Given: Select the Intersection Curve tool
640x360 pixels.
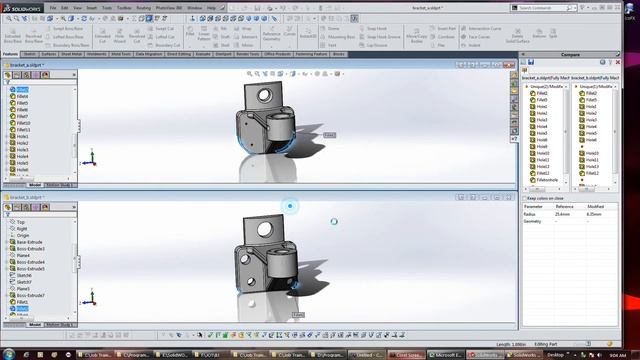Looking at the screenshot, I should (x=481, y=29).
